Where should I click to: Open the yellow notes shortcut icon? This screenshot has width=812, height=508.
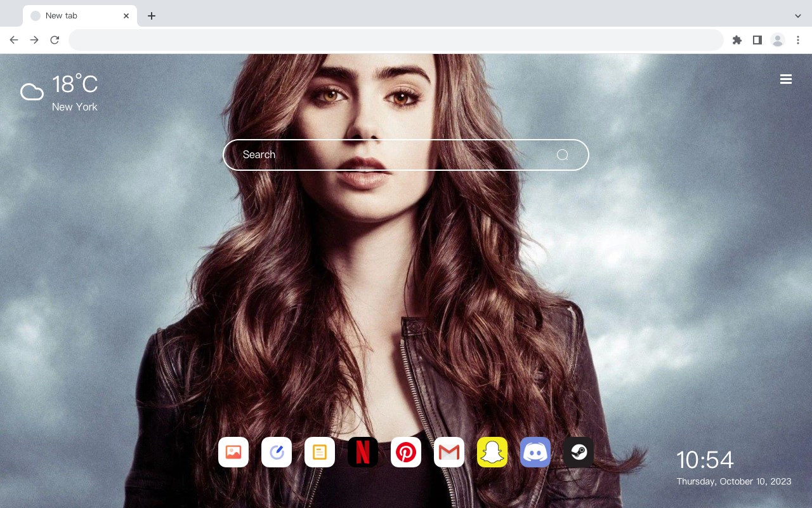coord(320,452)
